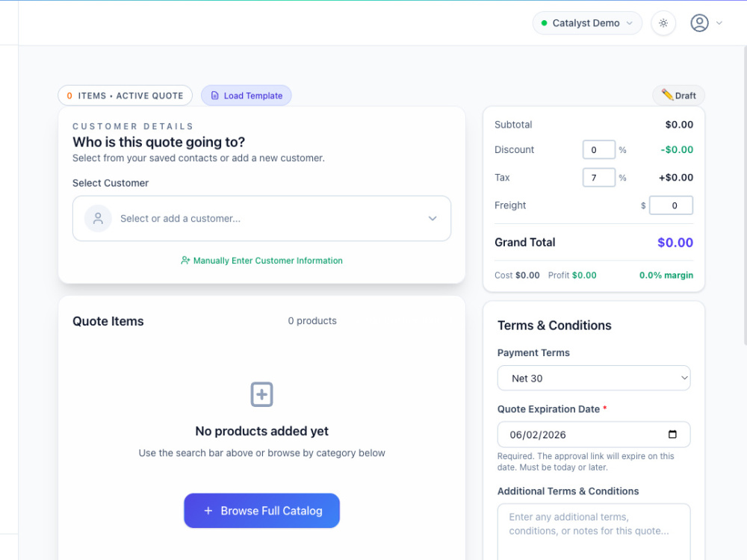Image resolution: width=747 pixels, height=560 pixels.
Task: Click the Draft status badge
Action: (x=678, y=96)
